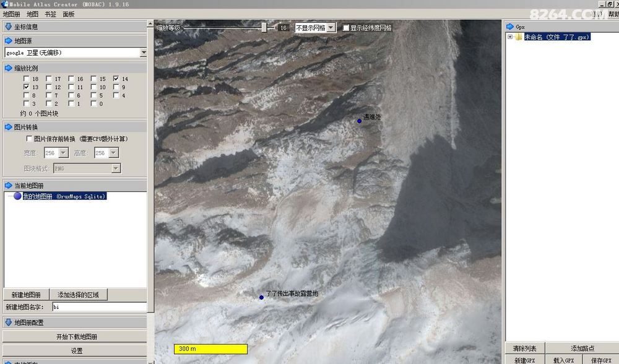
Task: Enable zoom level 18 checkbox
Action: coord(26,79)
